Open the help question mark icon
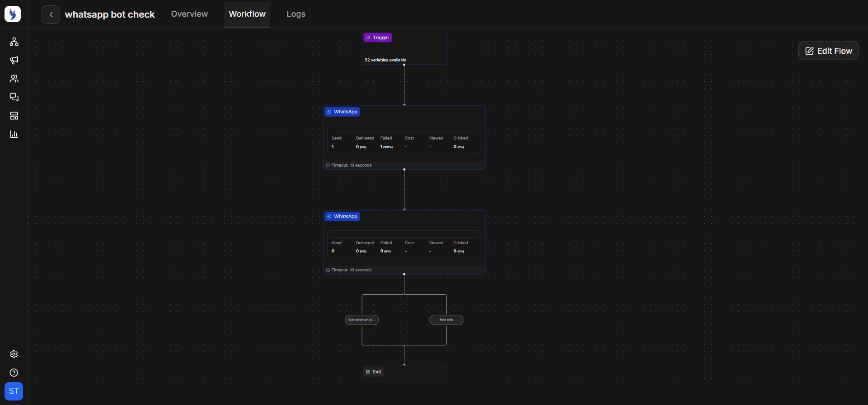Screen dimensions: 868x405 14,372
